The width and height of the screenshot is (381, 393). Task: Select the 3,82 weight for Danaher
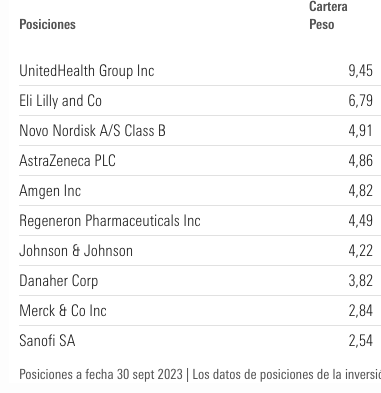click(360, 281)
